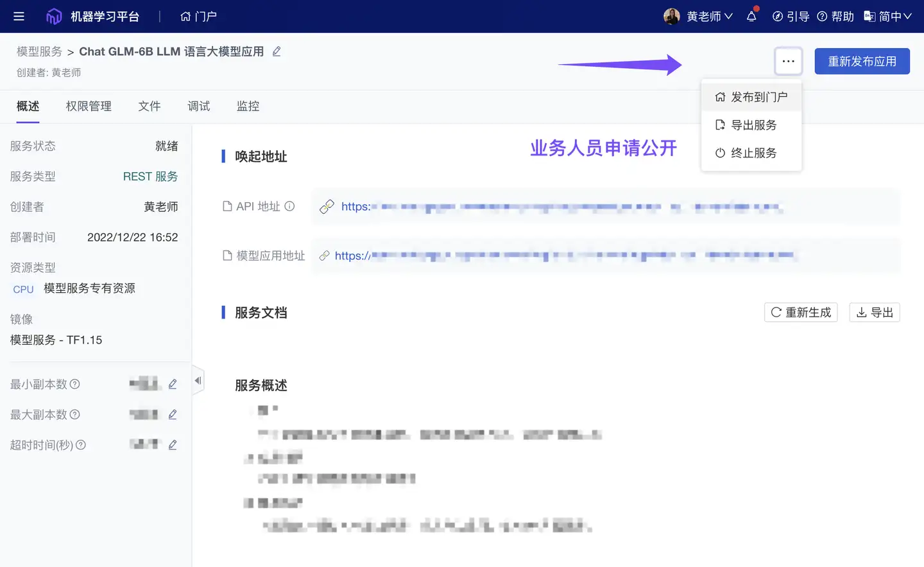Switch to the 概述 tab
Viewport: 924px width, 567px height.
tap(28, 106)
